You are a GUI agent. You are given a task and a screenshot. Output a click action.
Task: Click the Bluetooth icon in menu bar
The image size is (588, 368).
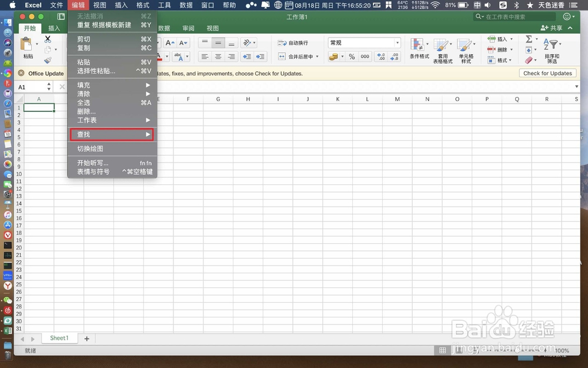click(516, 5)
